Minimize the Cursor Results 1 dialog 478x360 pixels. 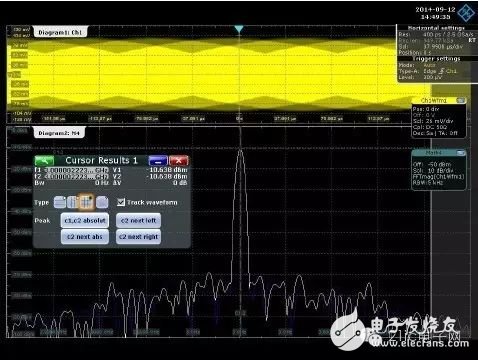coord(158,161)
